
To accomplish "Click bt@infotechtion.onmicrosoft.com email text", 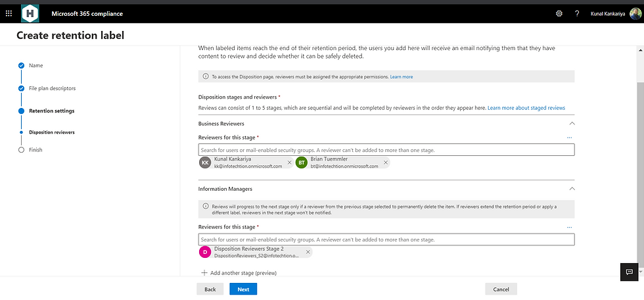I will [x=344, y=166].
